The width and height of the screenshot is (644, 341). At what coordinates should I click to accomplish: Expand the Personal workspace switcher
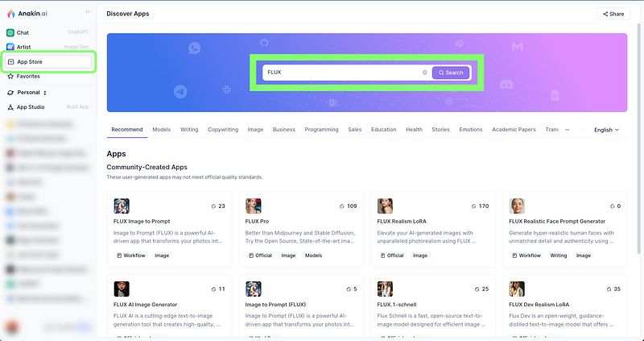pyautogui.click(x=27, y=93)
